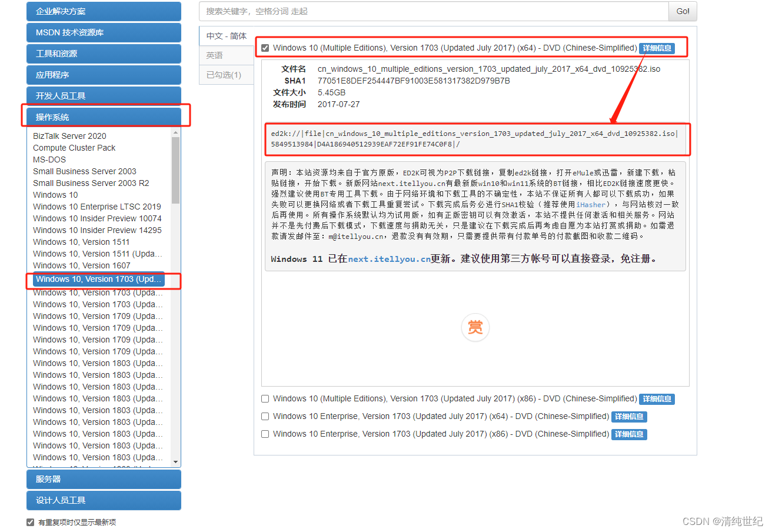The image size is (772, 532).
Task: Show 详细信息 for Windows 10 Enterprise x86
Action: tap(629, 434)
